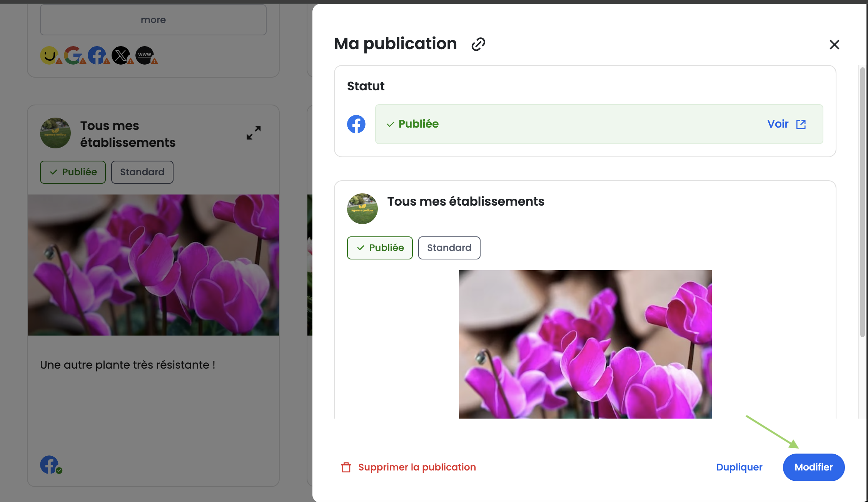The image size is (868, 502).
Task: Open the cyclamen flower image in panel
Action: click(x=585, y=344)
